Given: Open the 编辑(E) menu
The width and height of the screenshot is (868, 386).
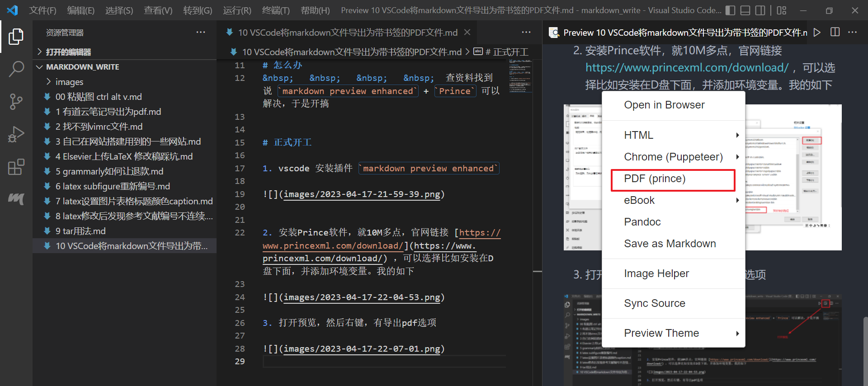Looking at the screenshot, I should pos(80,10).
